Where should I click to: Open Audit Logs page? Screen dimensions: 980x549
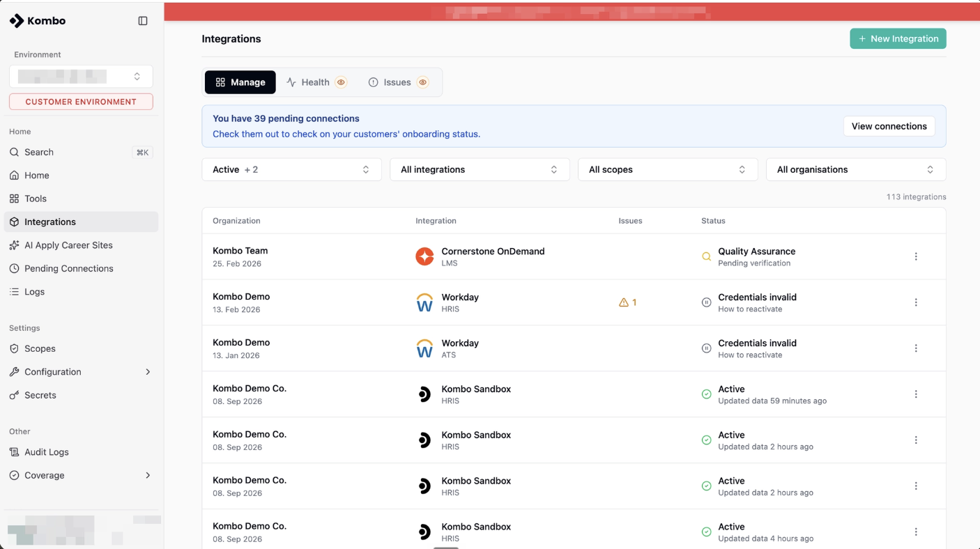click(81, 452)
